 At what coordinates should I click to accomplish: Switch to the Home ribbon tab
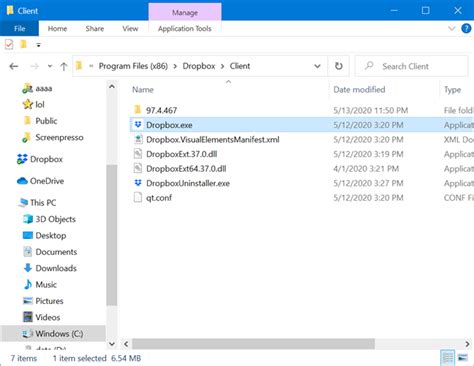pyautogui.click(x=57, y=29)
